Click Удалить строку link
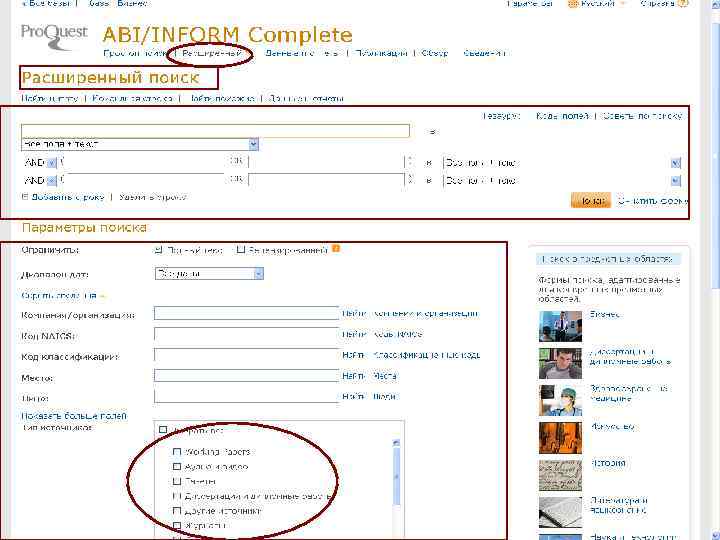Image resolution: width=720 pixels, height=540 pixels. point(153,197)
